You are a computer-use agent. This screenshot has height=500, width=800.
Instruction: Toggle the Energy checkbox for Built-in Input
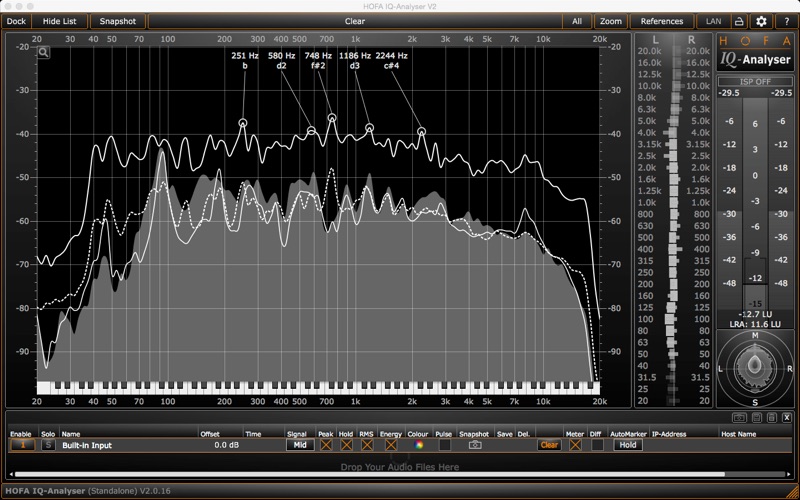pos(391,445)
